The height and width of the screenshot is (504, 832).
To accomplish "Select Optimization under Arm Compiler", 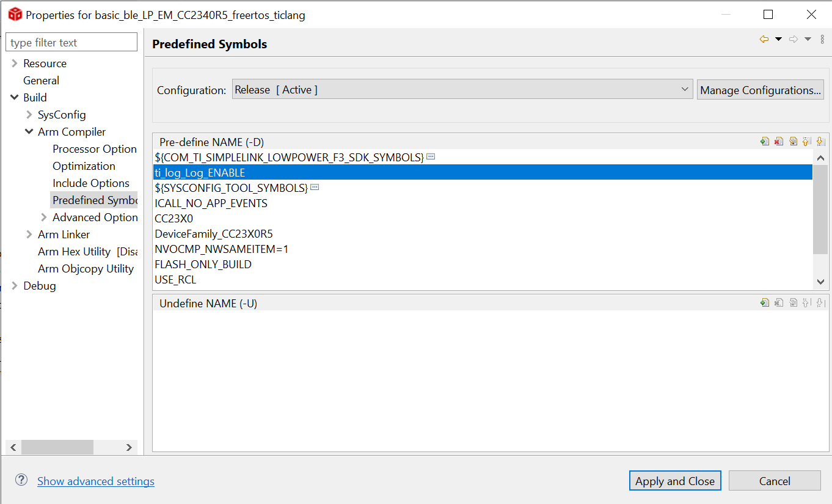I will [x=84, y=166].
